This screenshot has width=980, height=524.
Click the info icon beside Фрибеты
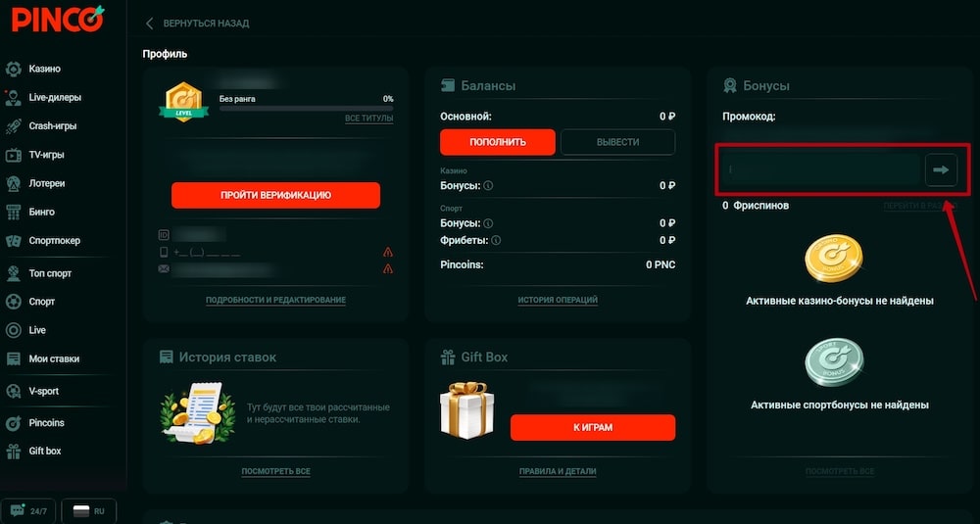pos(496,240)
